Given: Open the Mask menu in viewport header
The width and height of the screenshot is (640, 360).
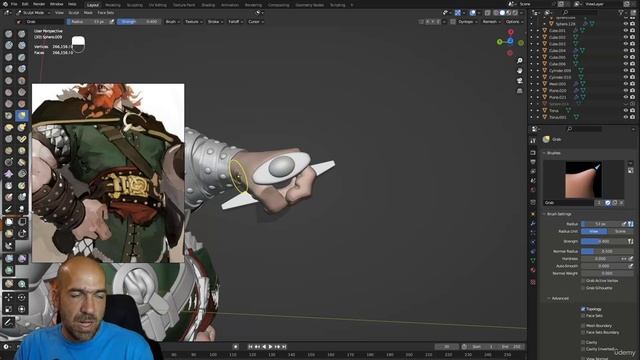Looking at the screenshot, I should click(88, 13).
